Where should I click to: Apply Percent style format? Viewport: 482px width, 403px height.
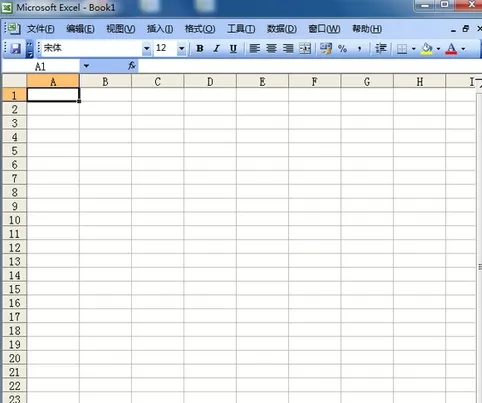tap(342, 49)
